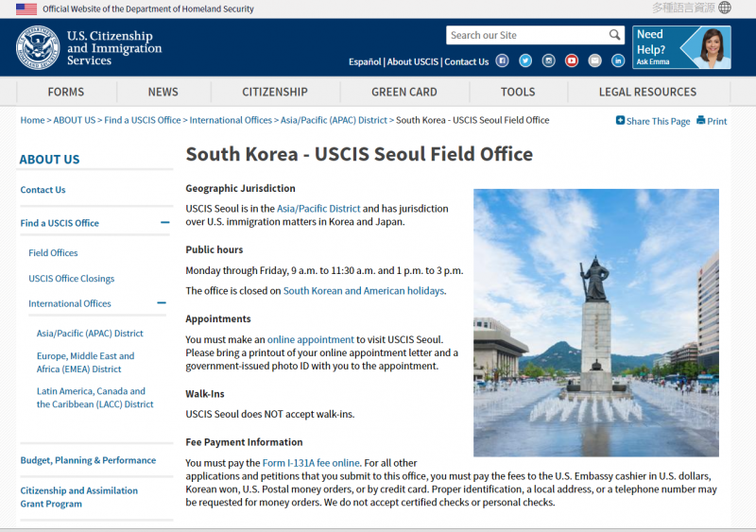Image resolution: width=756 pixels, height=532 pixels.
Task: Click Asia/Pacific (APAC) District breadcrumb link
Action: tap(334, 120)
